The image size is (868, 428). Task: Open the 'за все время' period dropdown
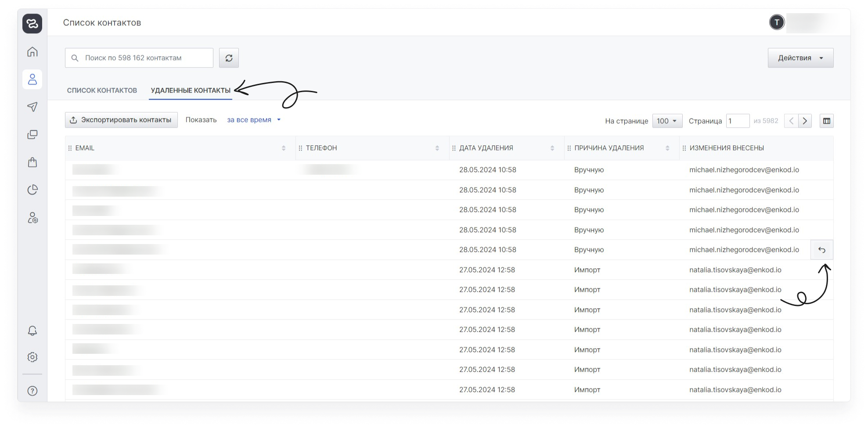click(254, 120)
